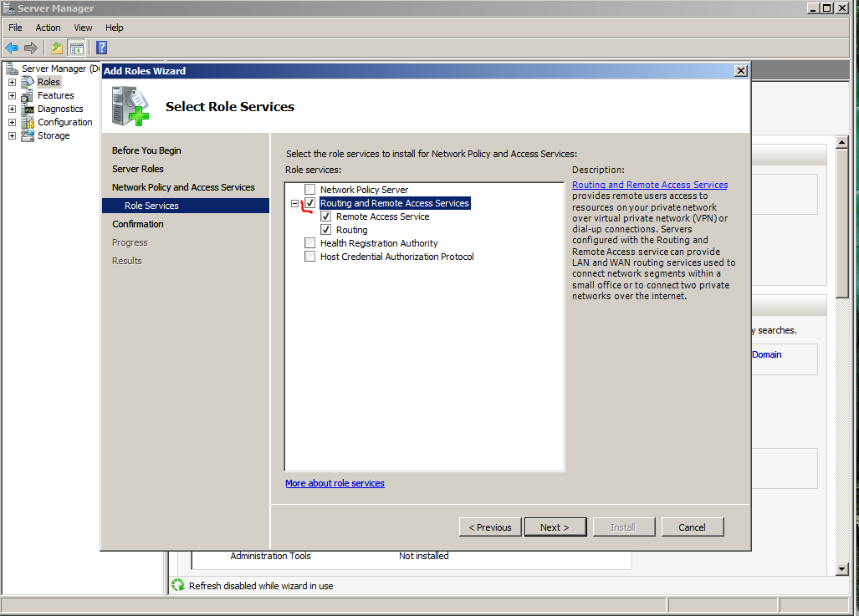
Task: Click the scrollbar down arrow in Server Manager
Action: [x=842, y=569]
